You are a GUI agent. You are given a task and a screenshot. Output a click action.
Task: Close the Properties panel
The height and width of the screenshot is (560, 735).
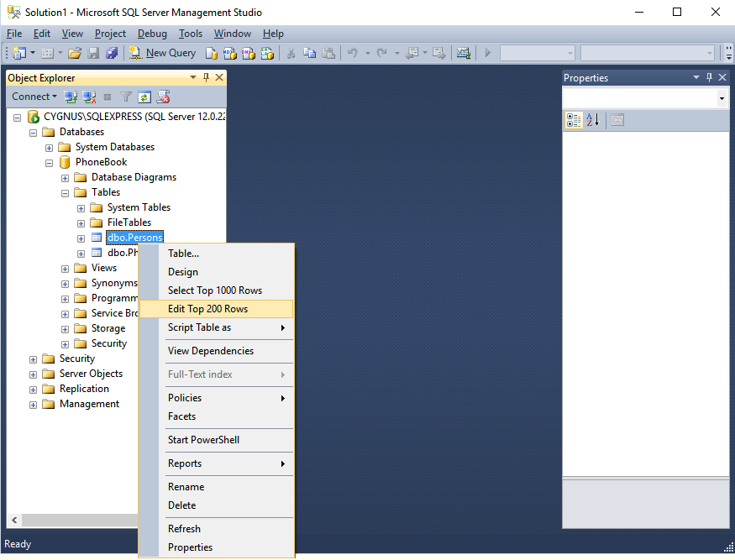(x=722, y=77)
